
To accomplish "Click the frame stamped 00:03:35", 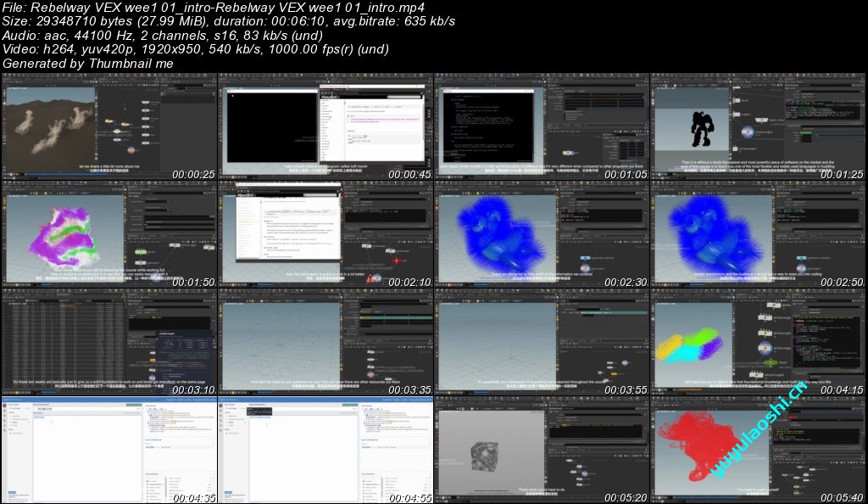I will point(325,342).
